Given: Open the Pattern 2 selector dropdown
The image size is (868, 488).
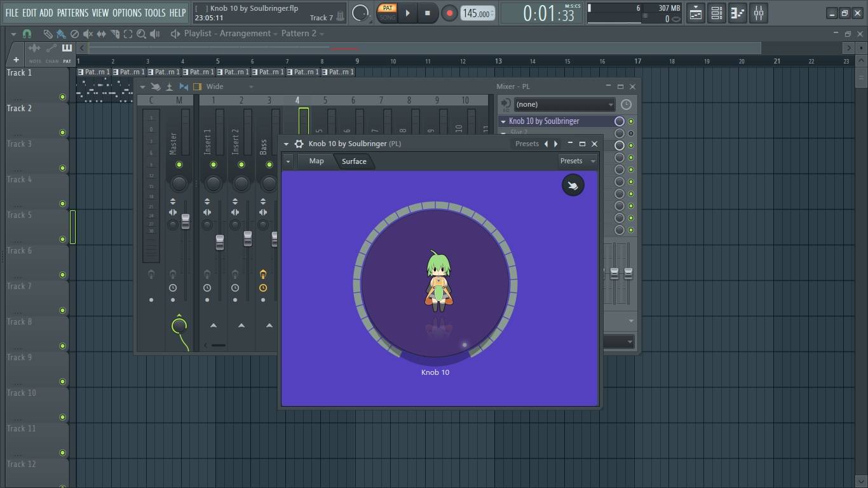Looking at the screenshot, I should point(302,34).
